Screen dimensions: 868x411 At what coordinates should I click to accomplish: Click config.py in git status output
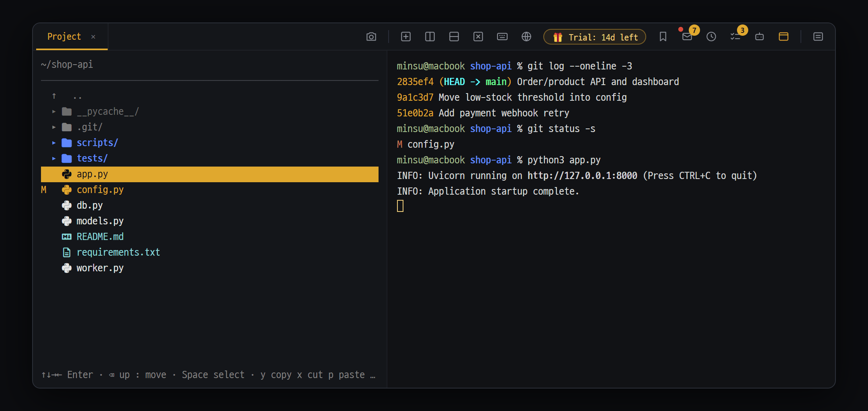[x=431, y=144]
